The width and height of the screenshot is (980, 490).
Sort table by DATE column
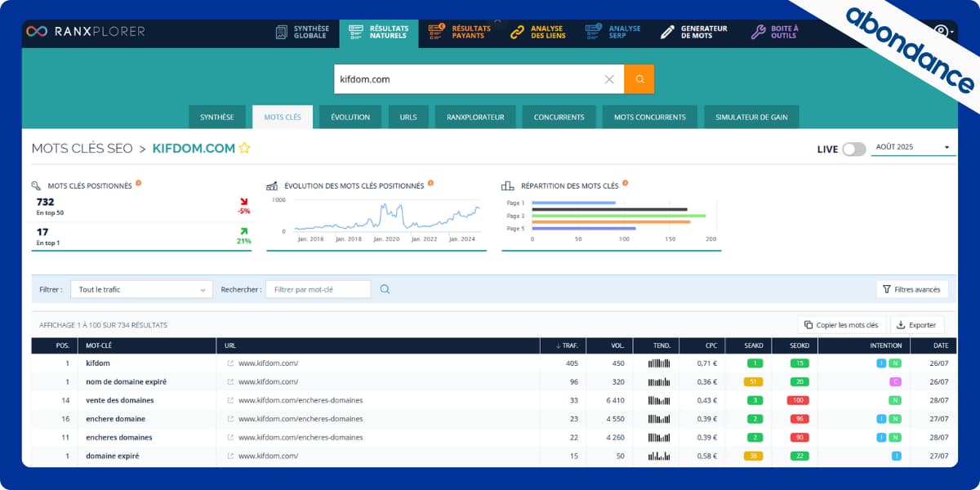(x=933, y=345)
